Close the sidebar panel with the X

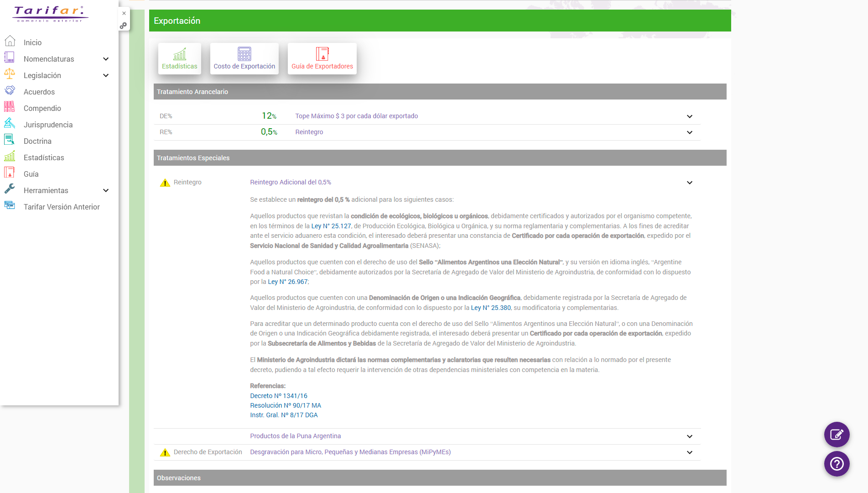pos(124,13)
